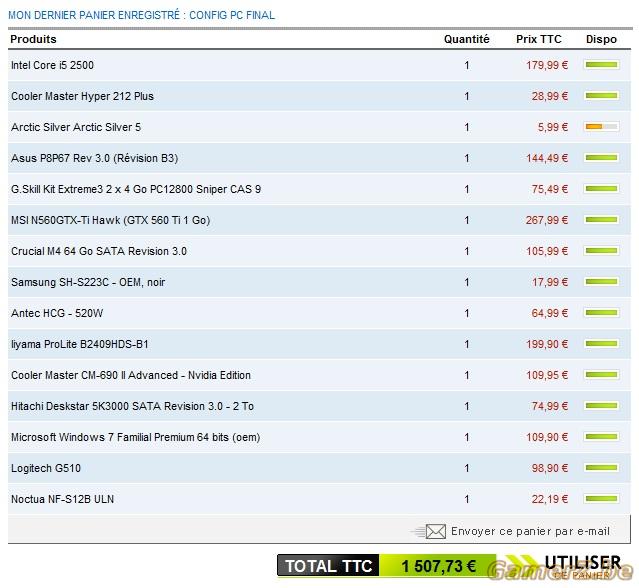The height and width of the screenshot is (588, 639).
Task: Click the Produits column header
Action: (x=33, y=39)
